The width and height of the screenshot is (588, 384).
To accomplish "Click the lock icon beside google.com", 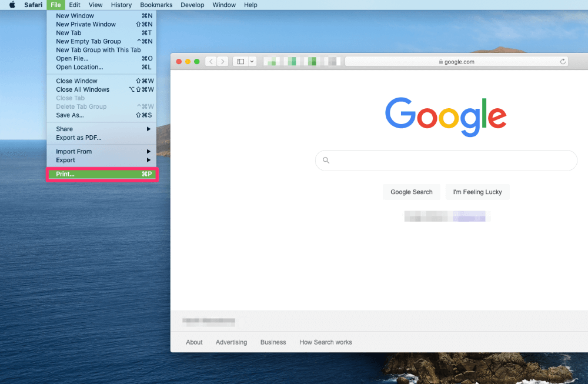I will 441,62.
